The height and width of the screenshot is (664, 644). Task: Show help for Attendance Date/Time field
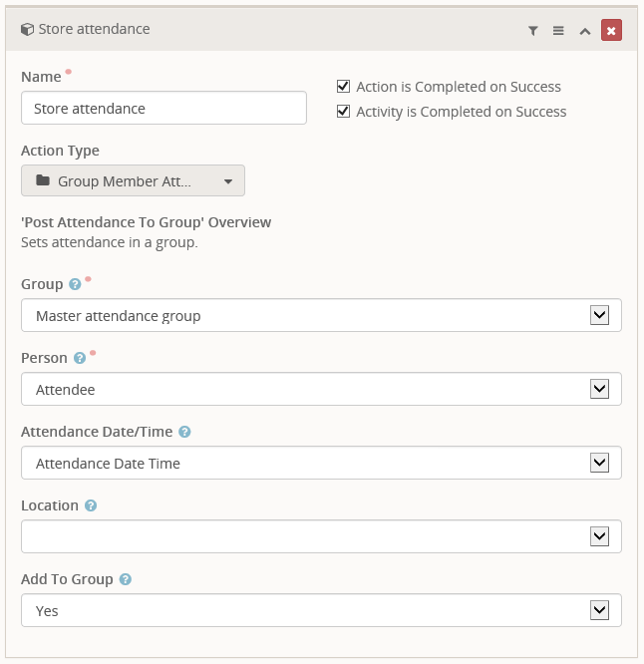[184, 433]
